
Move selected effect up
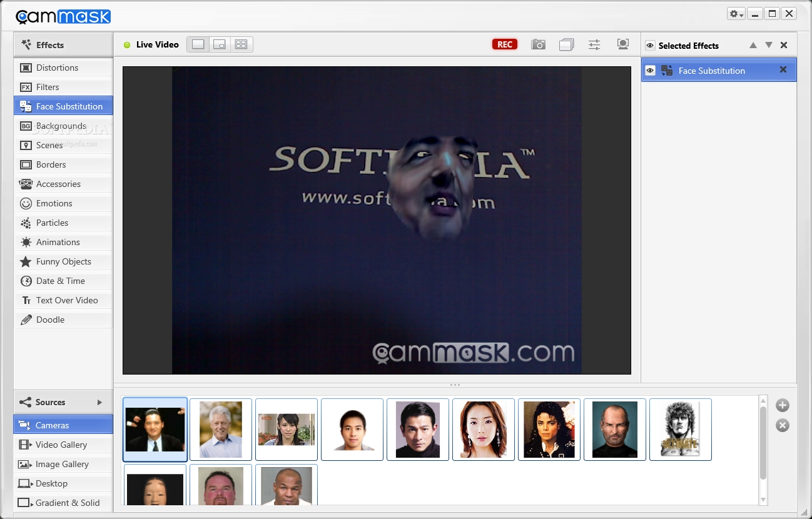(x=753, y=45)
